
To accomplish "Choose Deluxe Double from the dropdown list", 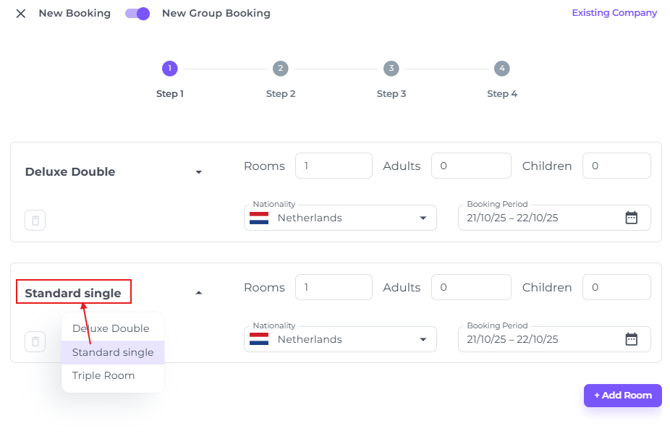I will [111, 329].
